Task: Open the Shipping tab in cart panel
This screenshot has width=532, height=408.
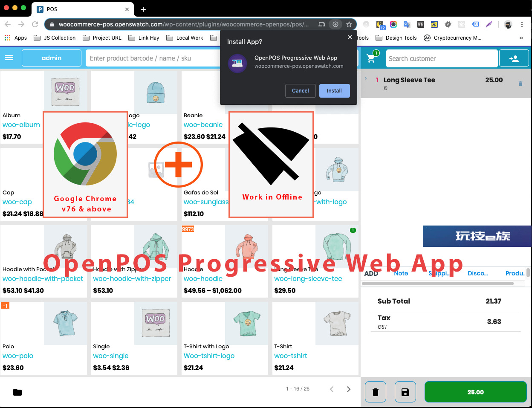Action: click(439, 273)
